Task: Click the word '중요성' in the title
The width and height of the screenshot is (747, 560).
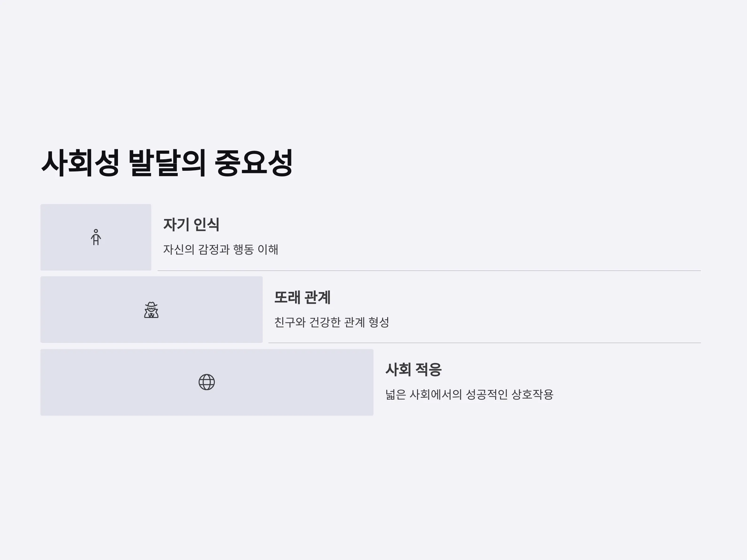Action: 254,163
